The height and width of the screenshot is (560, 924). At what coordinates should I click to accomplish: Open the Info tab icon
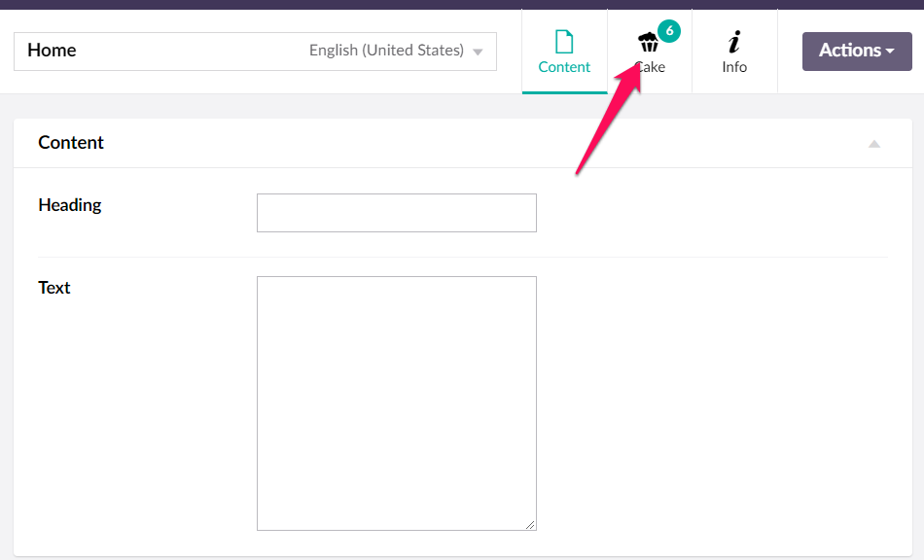[x=734, y=42]
